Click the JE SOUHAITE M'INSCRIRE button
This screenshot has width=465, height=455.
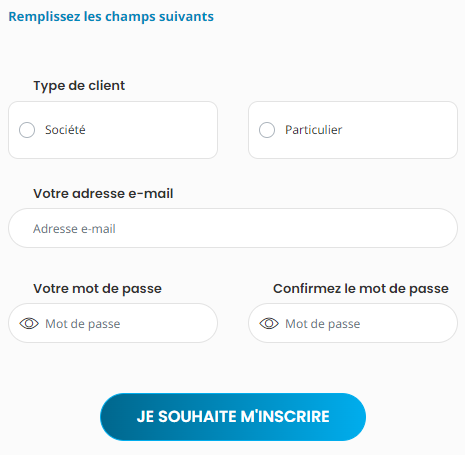(x=233, y=417)
